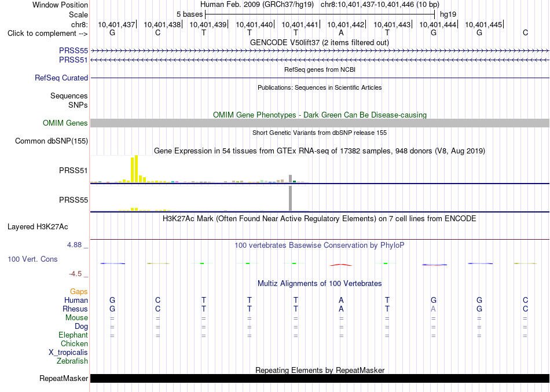Click the tallest yellow bar in PRSS51 expression chart
Image resolution: width=550 pixels, height=392 pixels.
pyautogui.click(x=137, y=169)
